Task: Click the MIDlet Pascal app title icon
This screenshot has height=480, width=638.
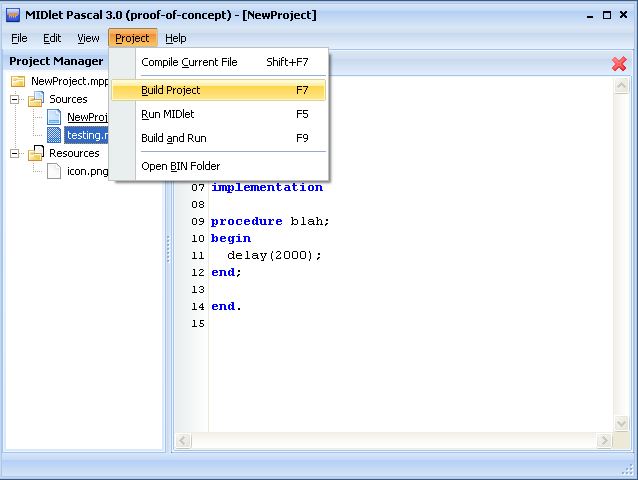Action: click(x=13, y=15)
